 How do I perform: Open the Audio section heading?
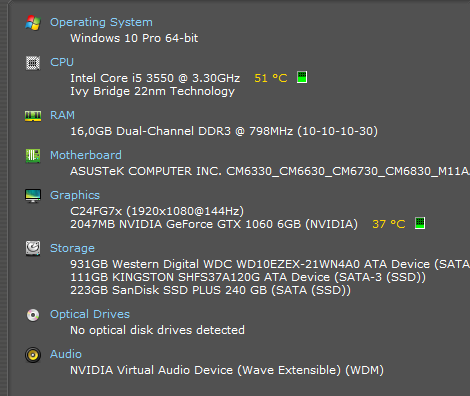(x=66, y=354)
